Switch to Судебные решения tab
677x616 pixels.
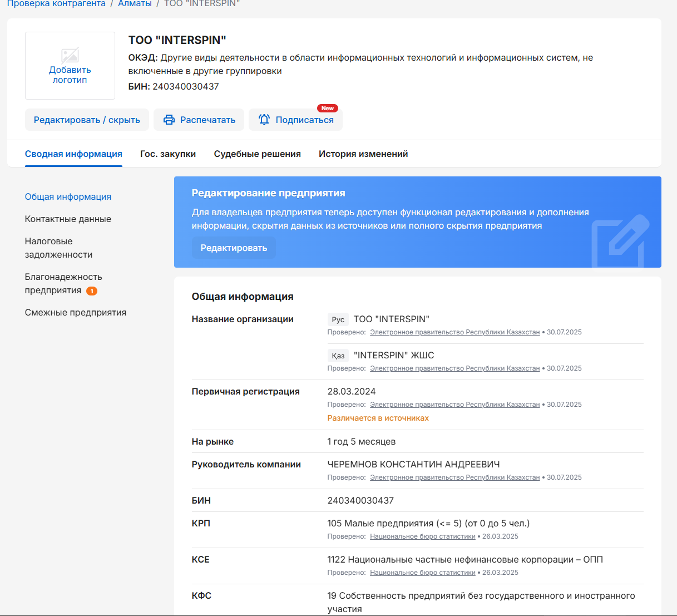coord(257,154)
